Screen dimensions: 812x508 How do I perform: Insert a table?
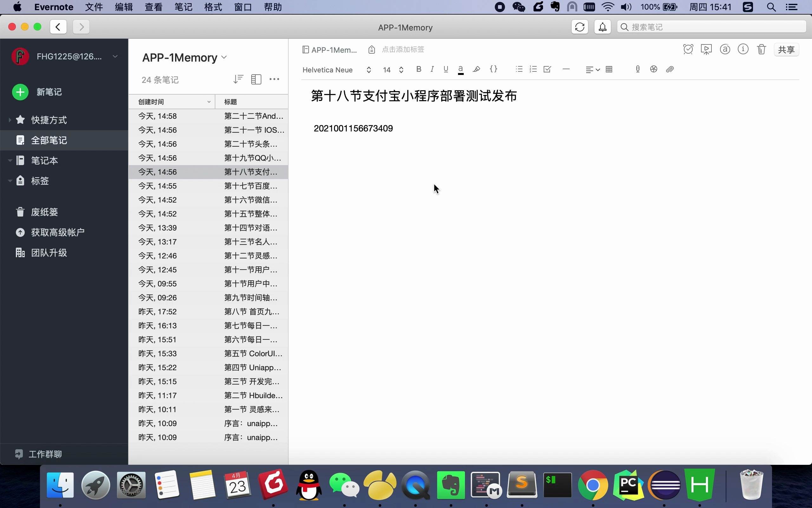pyautogui.click(x=609, y=69)
